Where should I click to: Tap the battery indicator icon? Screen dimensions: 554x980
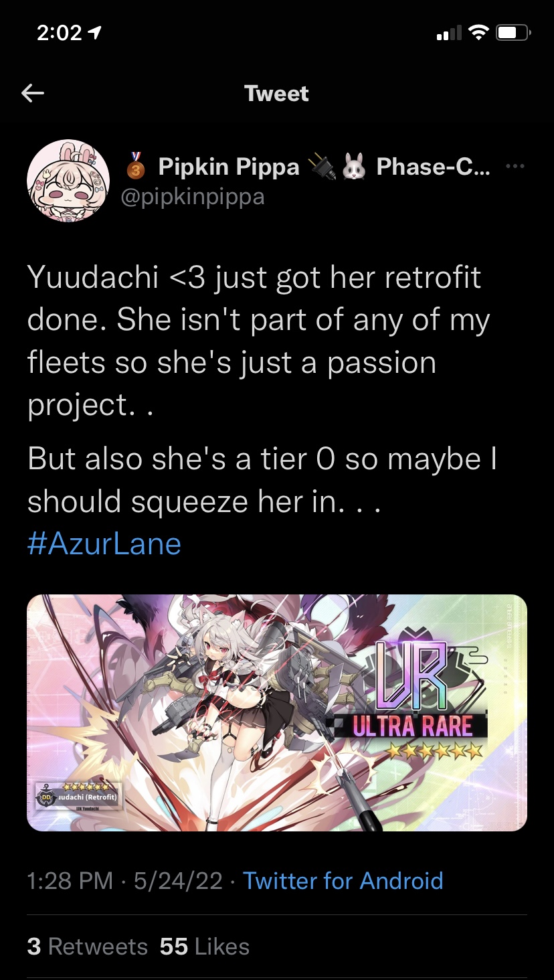coord(514,32)
